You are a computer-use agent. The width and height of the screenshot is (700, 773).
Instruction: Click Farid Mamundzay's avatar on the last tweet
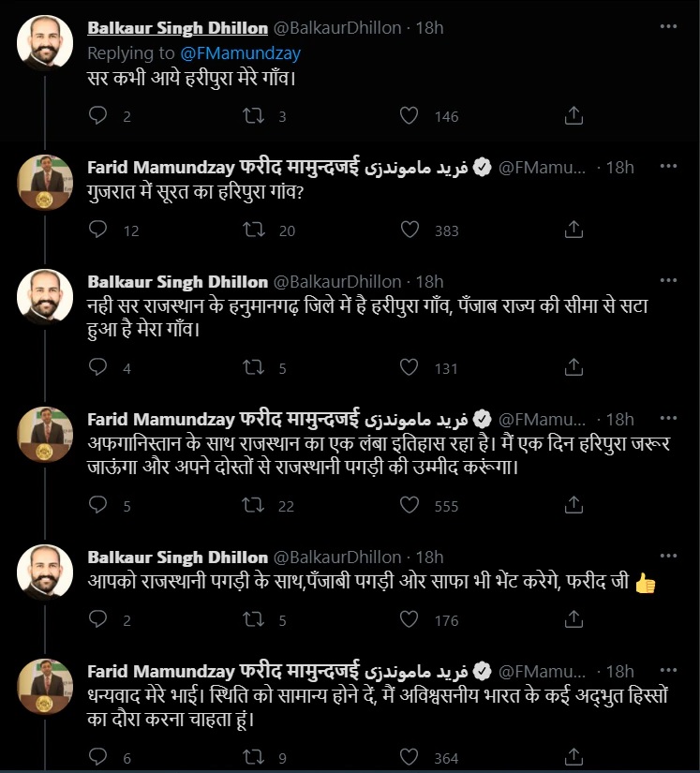point(45,685)
